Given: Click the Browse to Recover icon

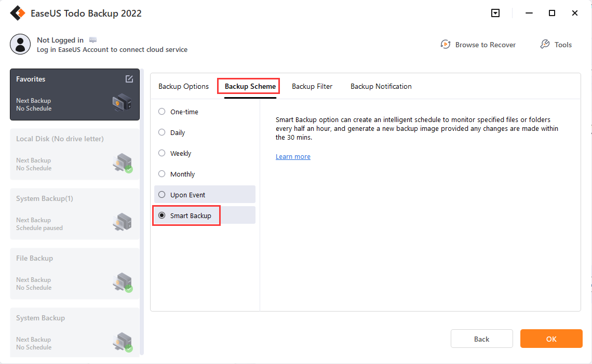Looking at the screenshot, I should click(446, 45).
